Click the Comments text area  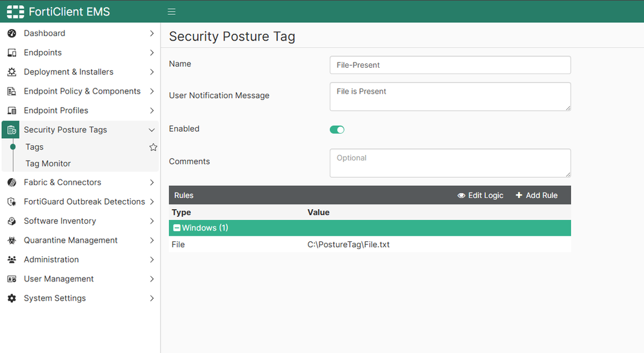tap(450, 163)
